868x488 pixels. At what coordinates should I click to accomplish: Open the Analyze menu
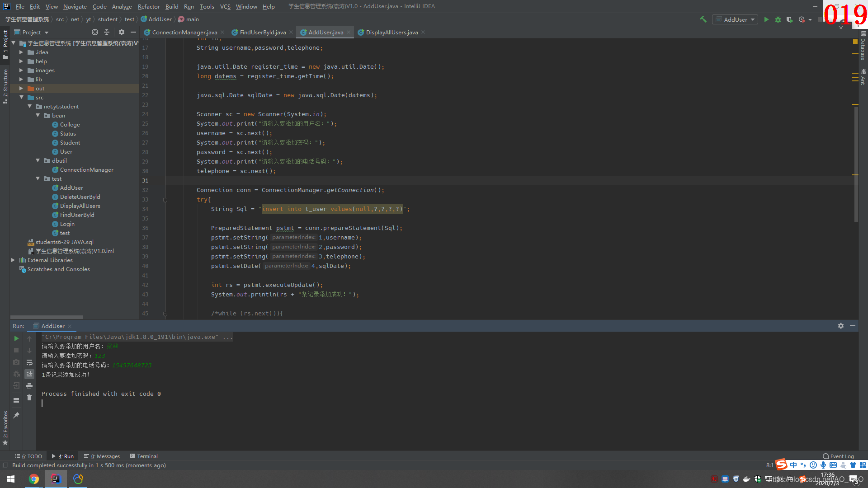[x=122, y=6]
